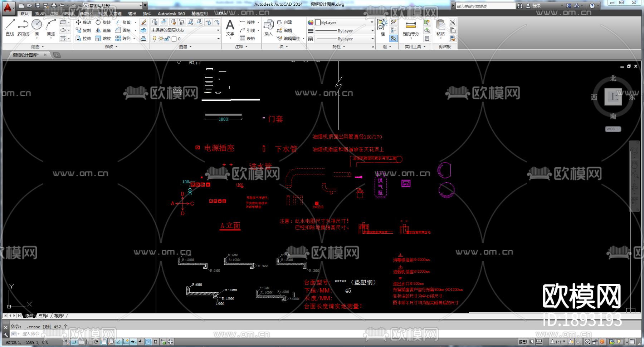The height and width of the screenshot is (347, 644).
Task: Click the color wheel swatch in Properties panel
Action: point(311,22)
